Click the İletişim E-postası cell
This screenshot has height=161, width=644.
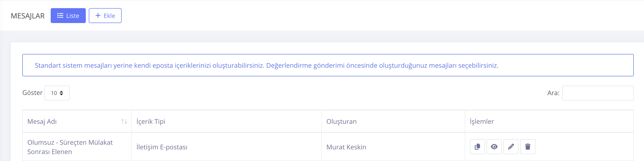pyautogui.click(x=162, y=147)
